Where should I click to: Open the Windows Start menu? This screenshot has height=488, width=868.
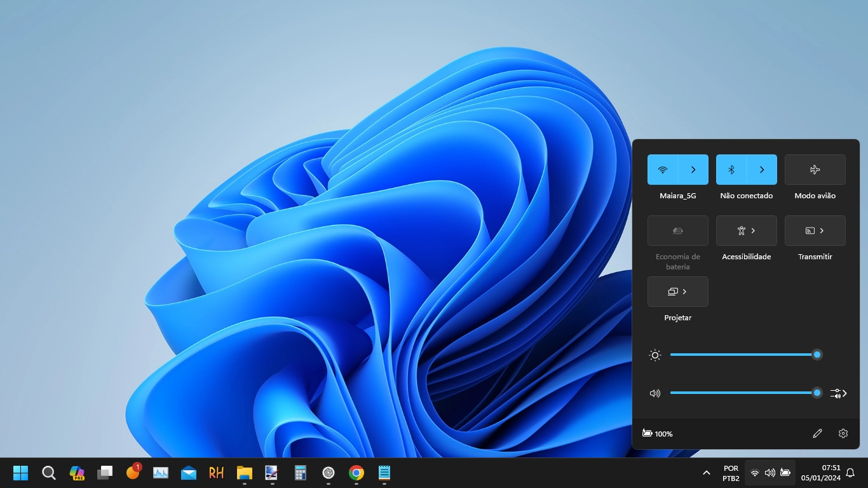point(21,473)
